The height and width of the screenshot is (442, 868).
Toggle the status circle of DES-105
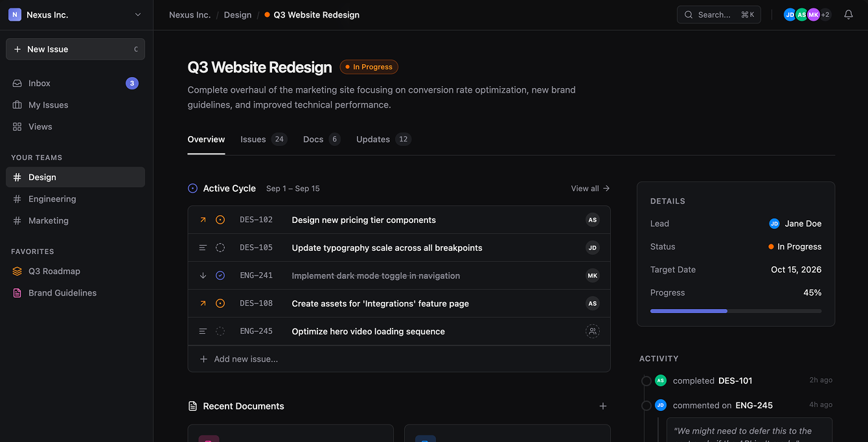(220, 248)
